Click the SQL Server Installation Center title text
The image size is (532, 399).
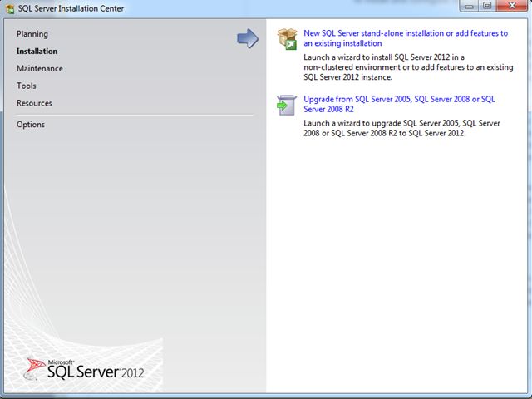tap(71, 8)
